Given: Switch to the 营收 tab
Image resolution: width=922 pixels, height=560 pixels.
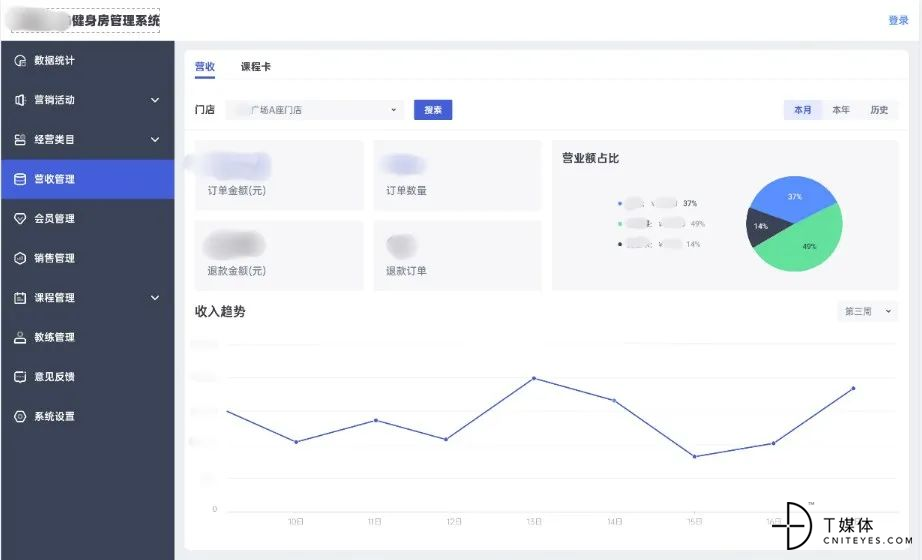Looking at the screenshot, I should click(205, 66).
